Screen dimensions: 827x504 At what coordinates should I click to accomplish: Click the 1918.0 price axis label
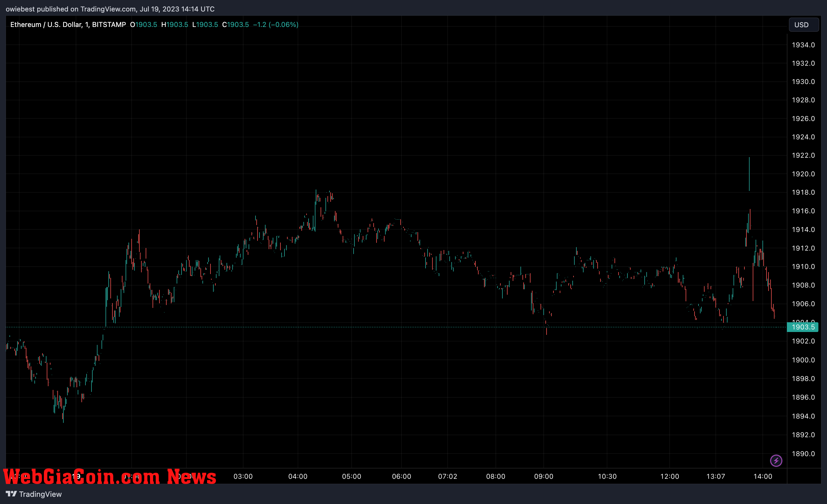803,192
